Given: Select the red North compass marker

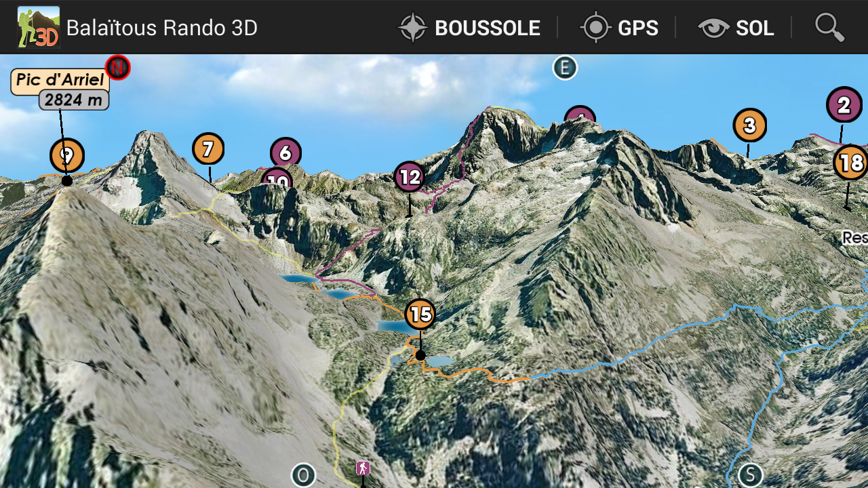Looking at the screenshot, I should (x=118, y=67).
